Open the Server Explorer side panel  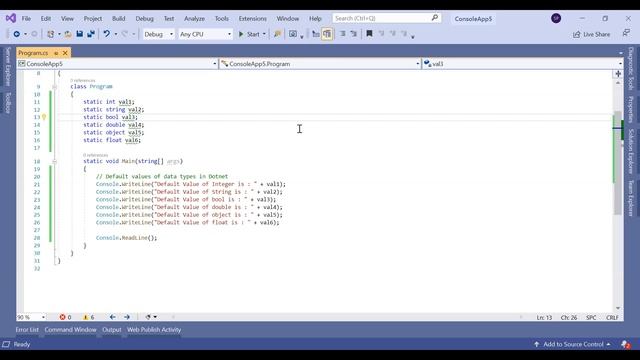(7, 67)
